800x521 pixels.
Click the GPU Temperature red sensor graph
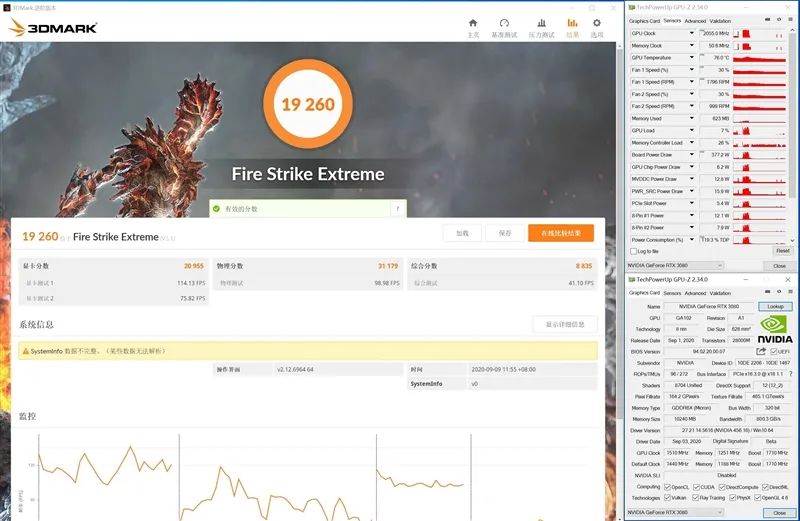[759, 58]
